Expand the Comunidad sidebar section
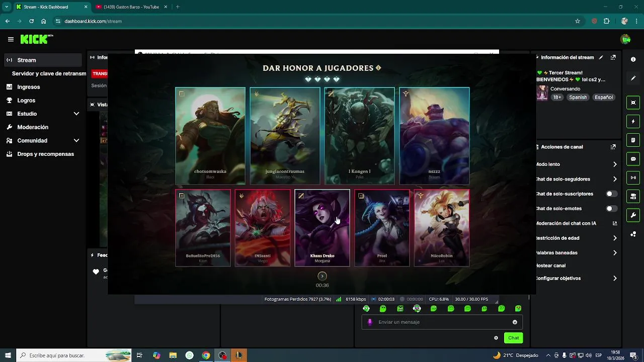This screenshot has height=362, width=644. pos(76,141)
